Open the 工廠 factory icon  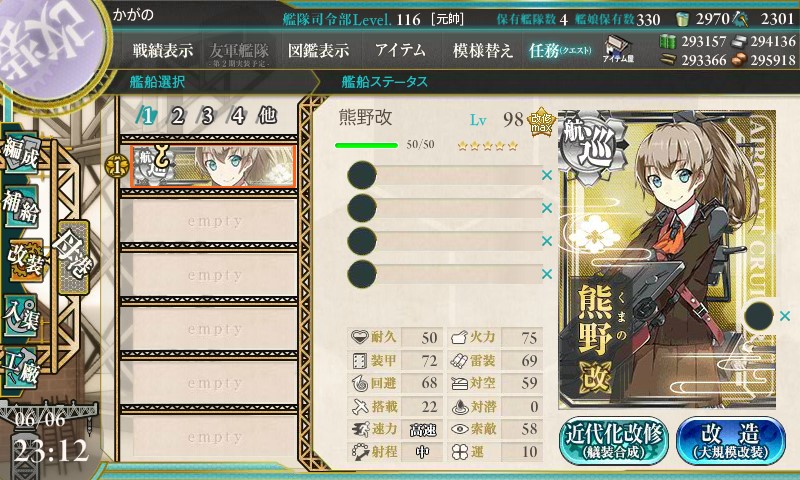[x=21, y=368]
